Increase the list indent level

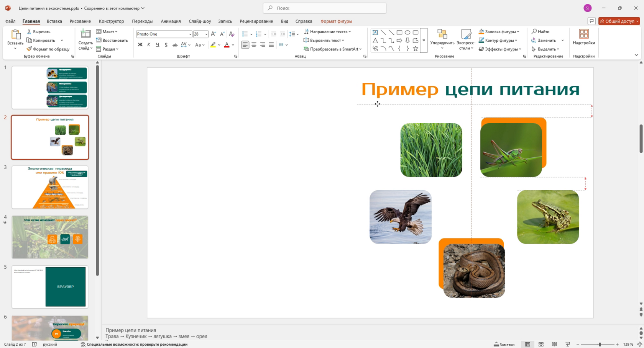pos(283,34)
